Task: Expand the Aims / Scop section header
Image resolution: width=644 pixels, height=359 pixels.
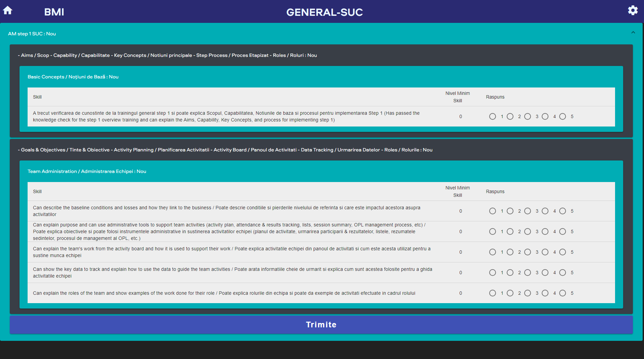Action: tap(167, 55)
